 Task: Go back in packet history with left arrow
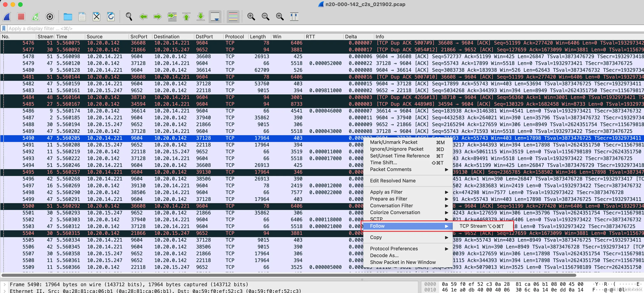point(143,17)
